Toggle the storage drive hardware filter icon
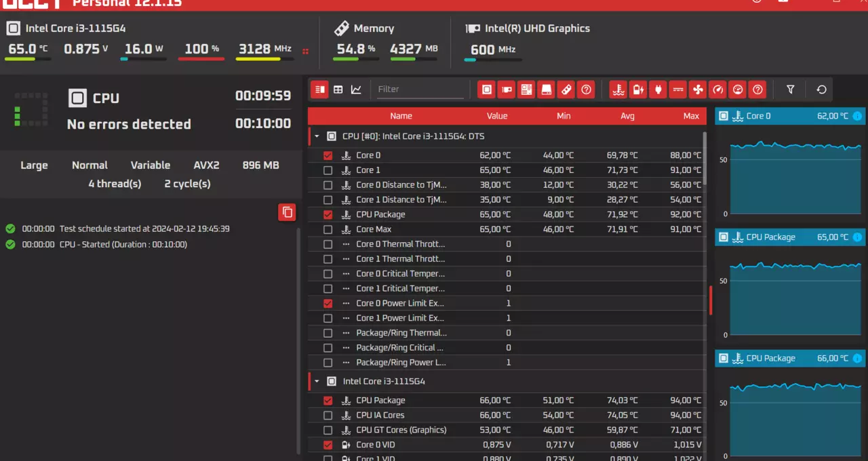 coord(546,89)
